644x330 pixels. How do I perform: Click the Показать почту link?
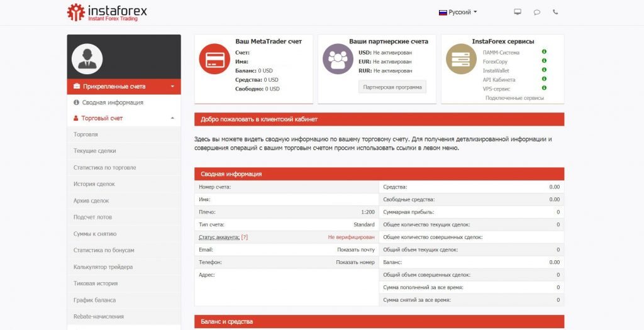[x=355, y=250]
